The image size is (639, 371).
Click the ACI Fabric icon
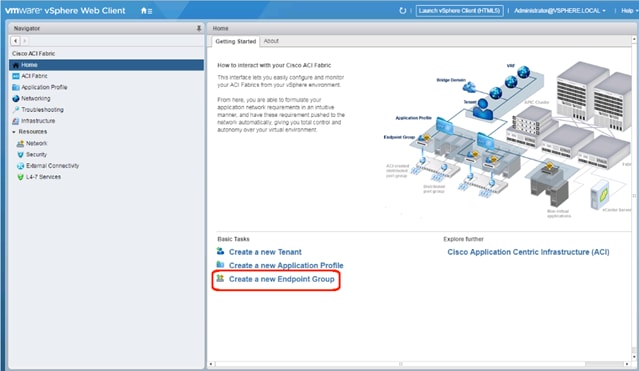point(15,76)
